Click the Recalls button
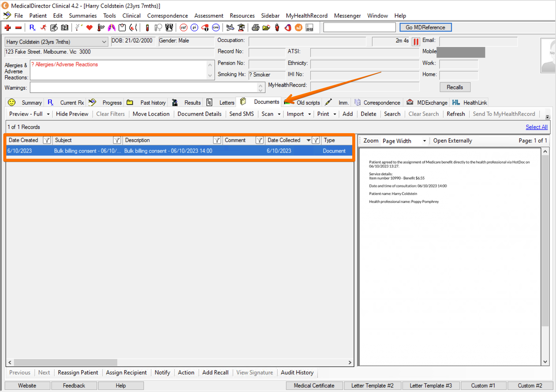 pyautogui.click(x=455, y=87)
